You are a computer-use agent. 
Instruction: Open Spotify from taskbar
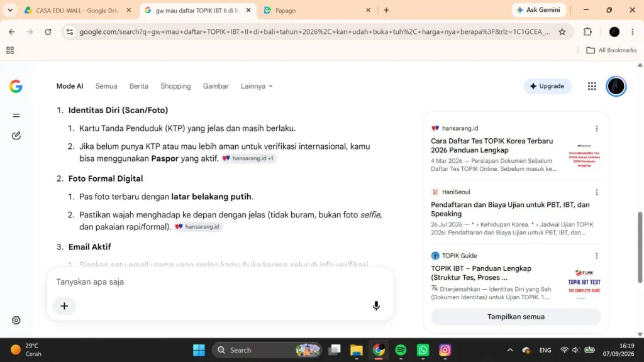point(401,350)
